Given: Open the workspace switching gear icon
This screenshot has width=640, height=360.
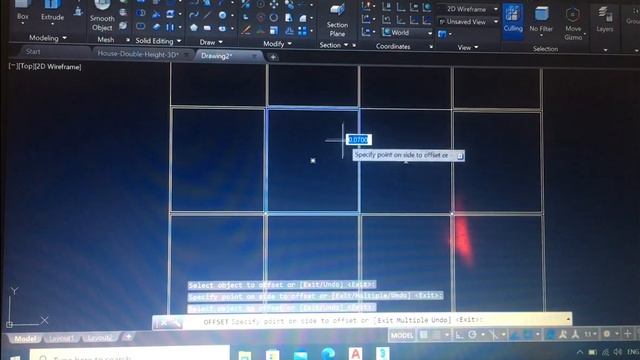Looking at the screenshot, I should pos(607,334).
